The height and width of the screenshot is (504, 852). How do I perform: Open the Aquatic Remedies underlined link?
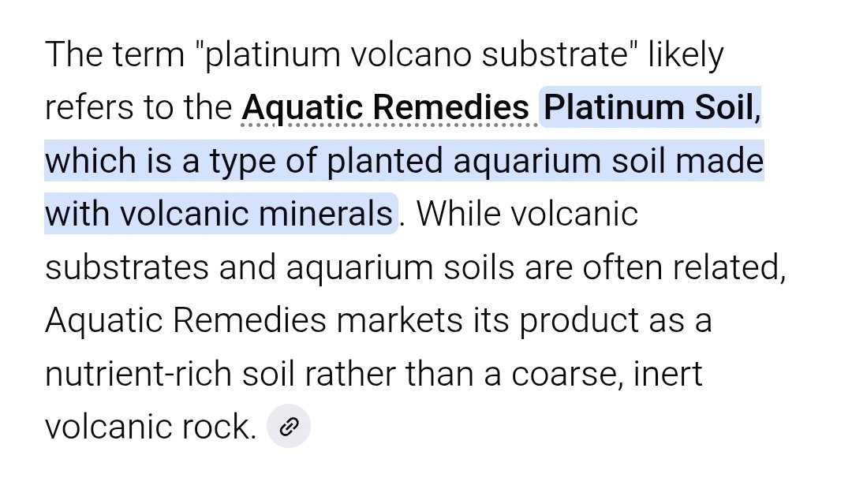point(385,108)
